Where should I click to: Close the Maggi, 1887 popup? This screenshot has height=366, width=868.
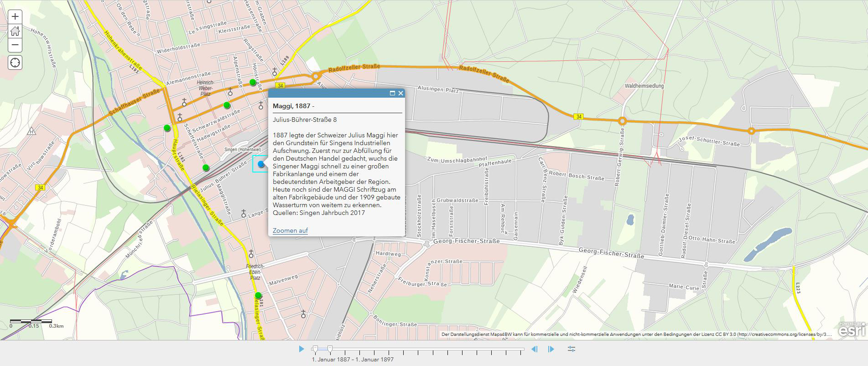coord(400,94)
